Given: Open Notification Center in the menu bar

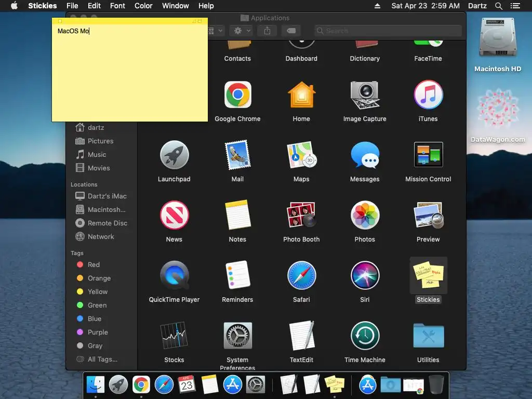Looking at the screenshot, I should [x=515, y=6].
